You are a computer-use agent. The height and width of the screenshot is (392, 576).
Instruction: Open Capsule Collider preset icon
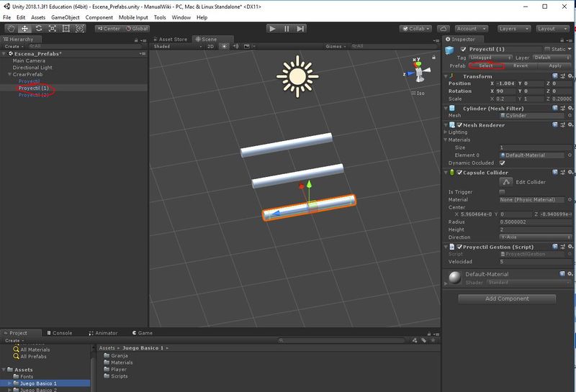pyautogui.click(x=562, y=172)
